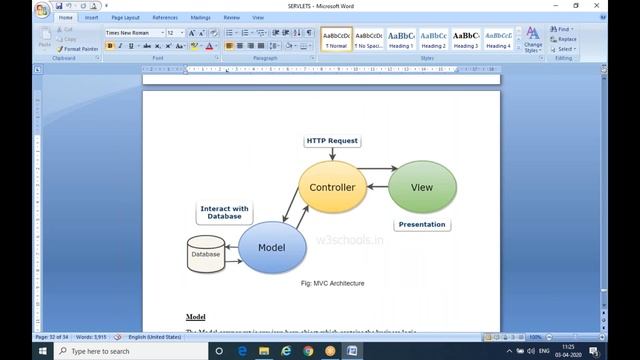
Task: Switch to the References tab
Action: (x=165, y=18)
